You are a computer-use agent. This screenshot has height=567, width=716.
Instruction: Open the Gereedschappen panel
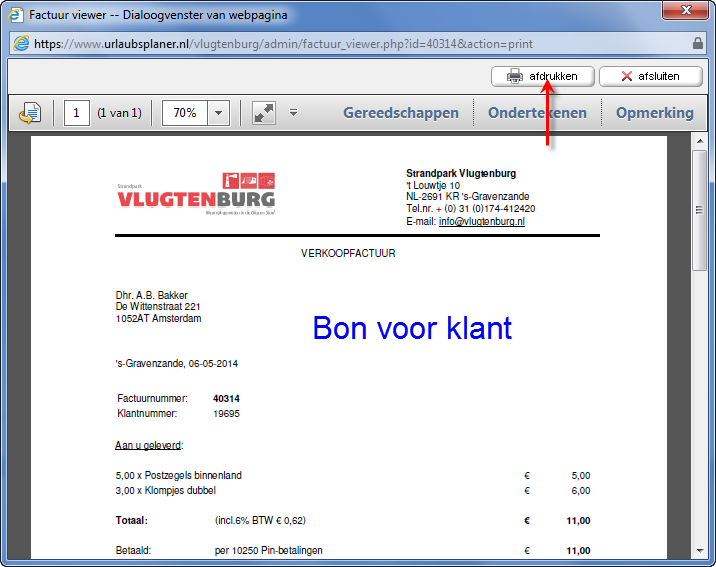400,113
